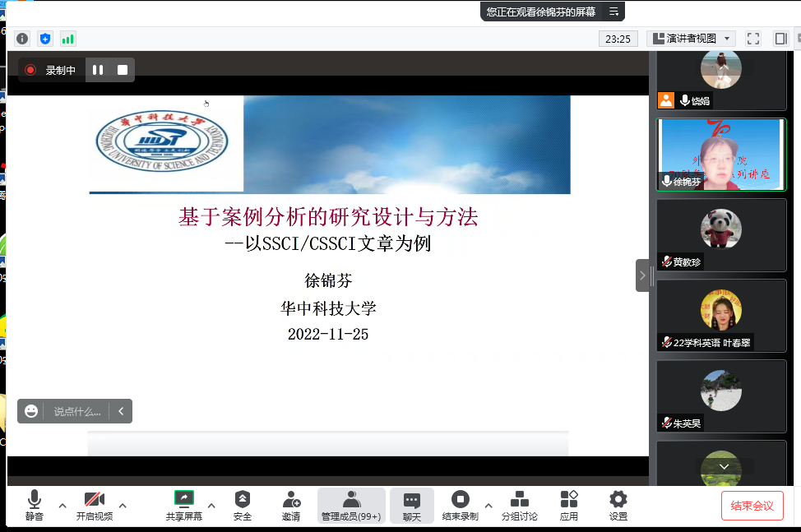Toggle microphone mute (静音)

coord(34,506)
